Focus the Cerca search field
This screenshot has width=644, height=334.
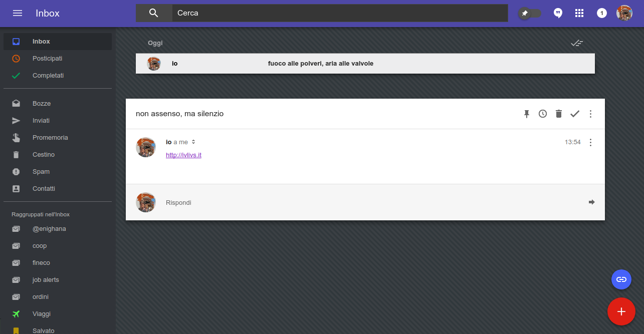(340, 13)
